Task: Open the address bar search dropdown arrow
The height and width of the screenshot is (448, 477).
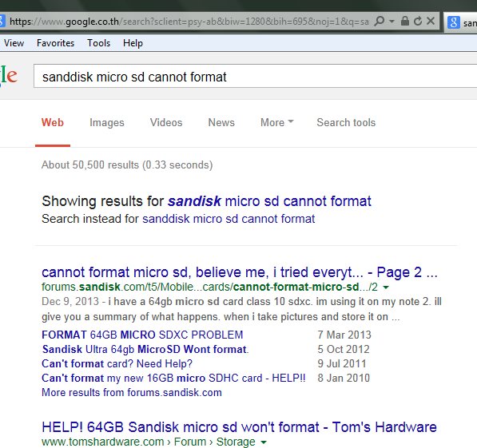Action: [x=392, y=22]
